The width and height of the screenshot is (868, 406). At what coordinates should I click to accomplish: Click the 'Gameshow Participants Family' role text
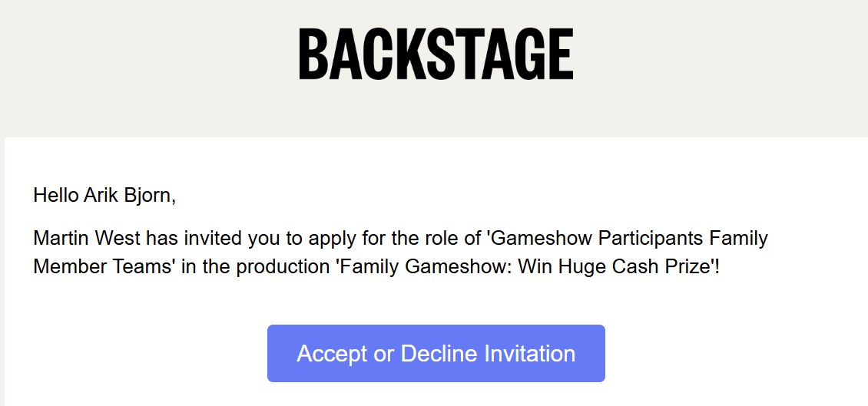tap(629, 239)
